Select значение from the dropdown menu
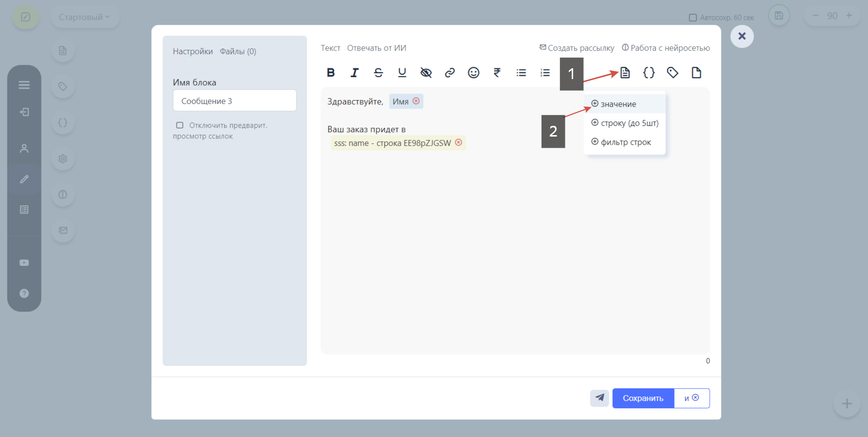Image resolution: width=868 pixels, height=437 pixels. 625,104
